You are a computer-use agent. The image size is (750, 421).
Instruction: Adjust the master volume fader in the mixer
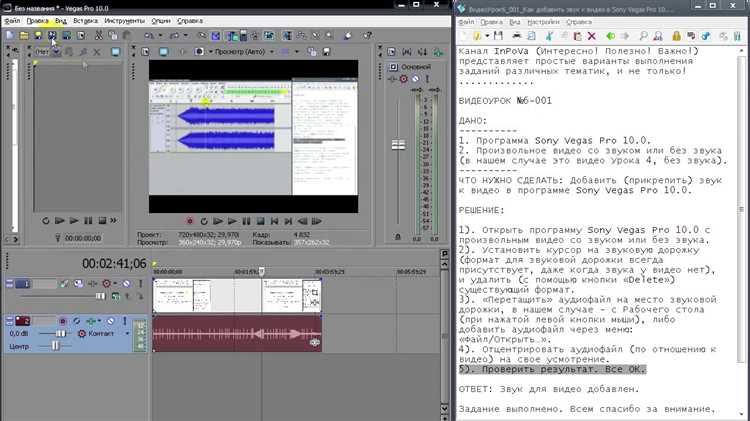tap(398, 144)
